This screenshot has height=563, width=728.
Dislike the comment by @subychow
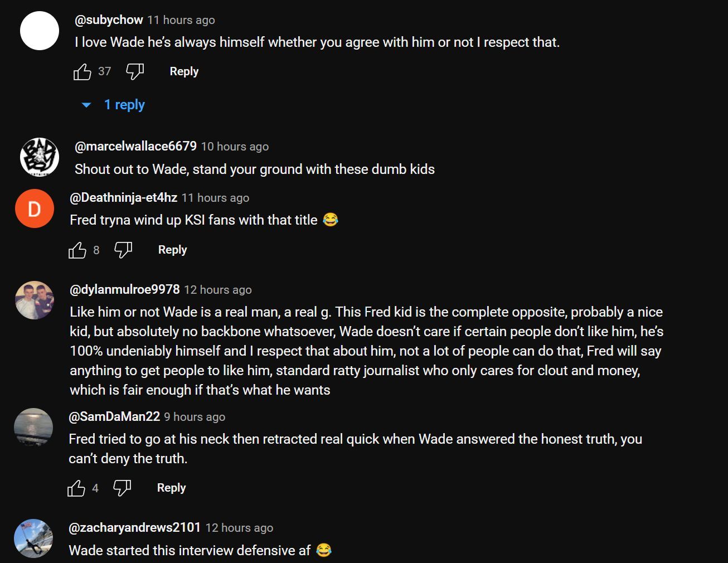[135, 71]
